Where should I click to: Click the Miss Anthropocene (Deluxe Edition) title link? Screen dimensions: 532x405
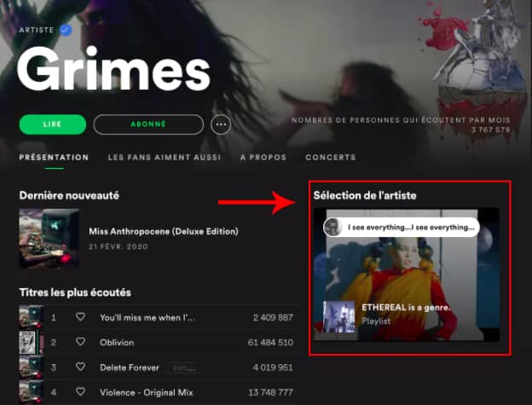[164, 231]
